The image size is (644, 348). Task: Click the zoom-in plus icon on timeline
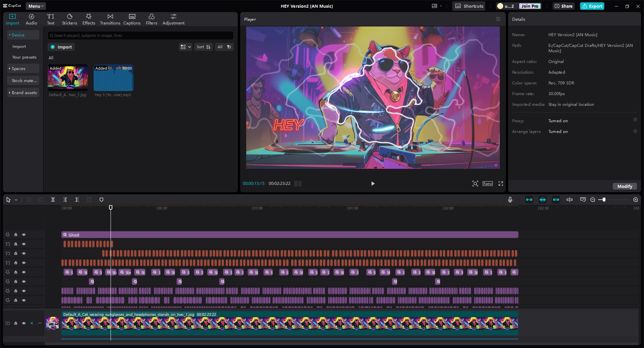tap(635, 200)
